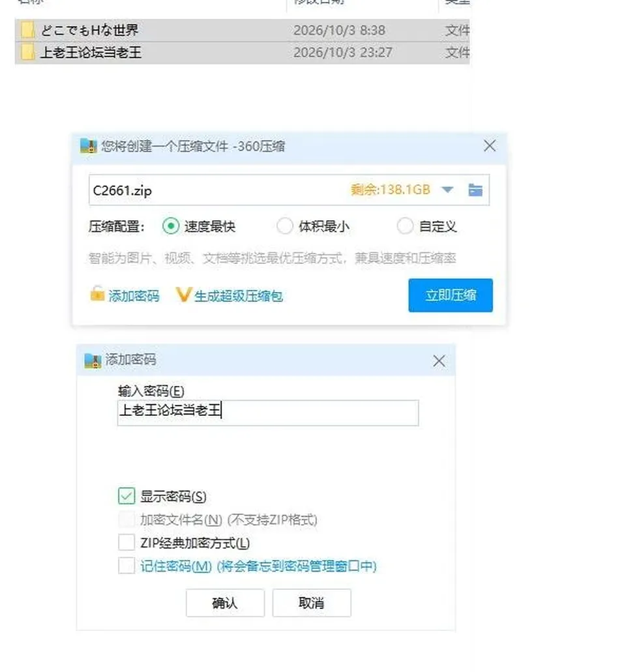Image resolution: width=626 pixels, height=672 pixels.
Task: Click the 添加密码 dialog title bar icon
Action: tap(93, 360)
